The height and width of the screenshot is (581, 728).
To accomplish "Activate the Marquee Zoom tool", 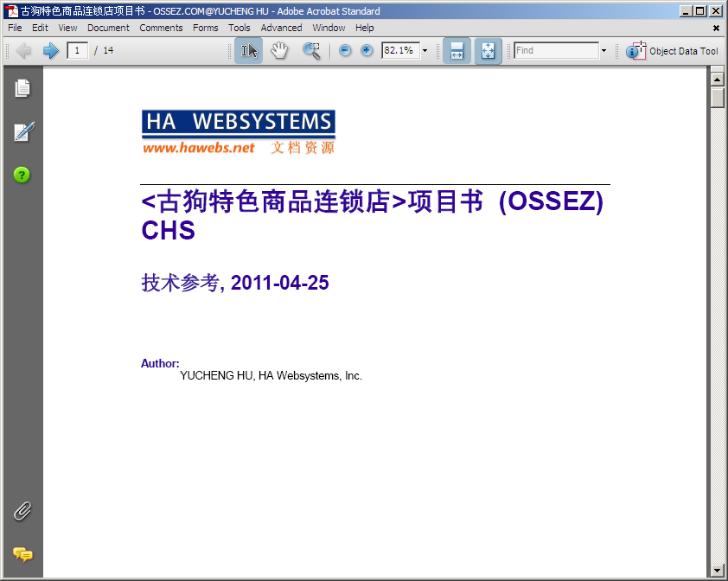I will [311, 51].
